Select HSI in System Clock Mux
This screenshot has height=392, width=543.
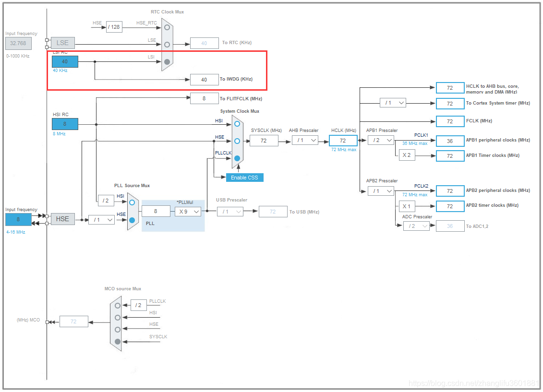(237, 124)
